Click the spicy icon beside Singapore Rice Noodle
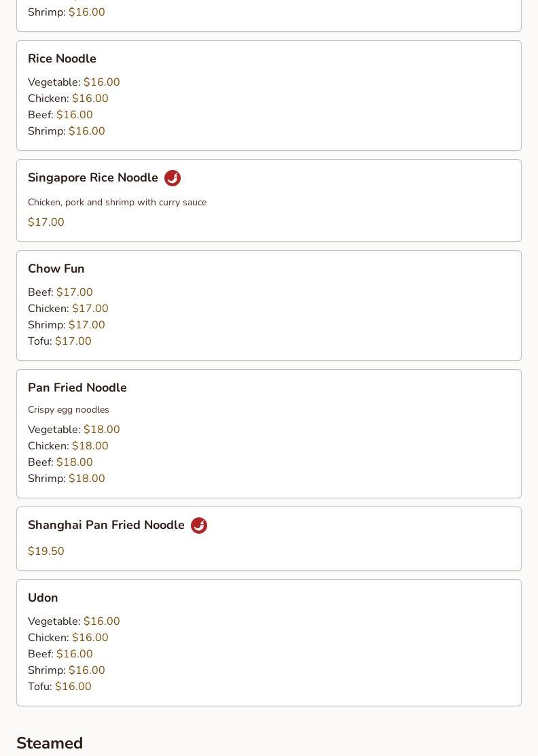The width and height of the screenshot is (538, 756). pos(173,178)
